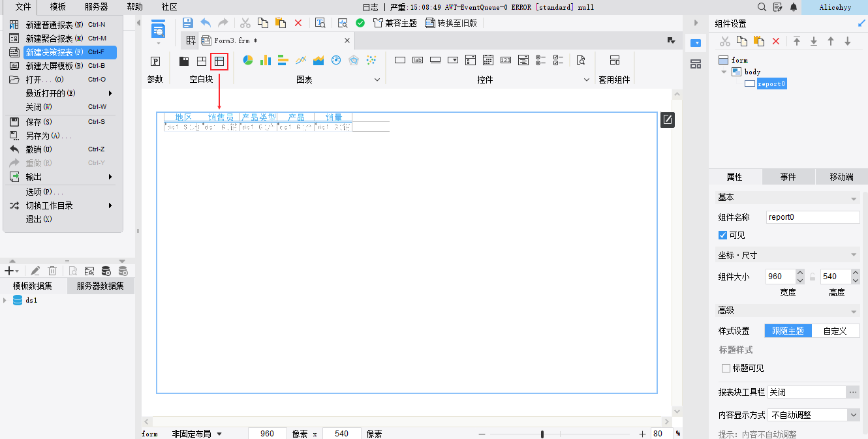This screenshot has height=439, width=868.
Task: Uncheck the 可见 checkbox
Action: (722, 235)
